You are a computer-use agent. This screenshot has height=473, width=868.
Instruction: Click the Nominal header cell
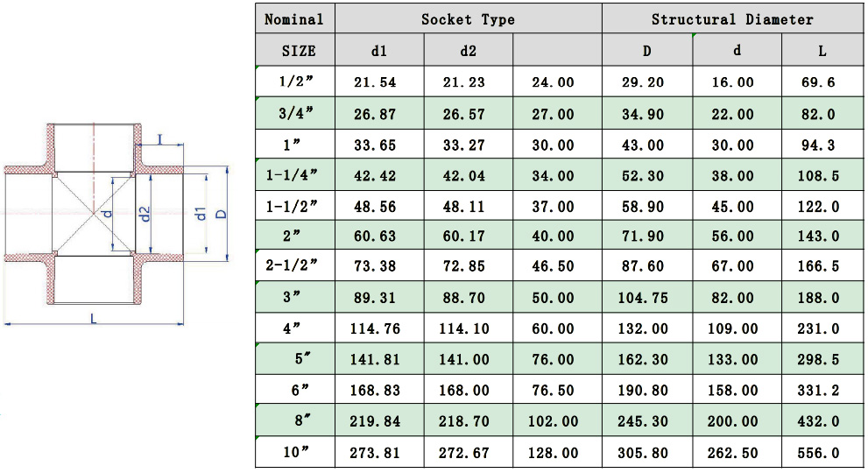pyautogui.click(x=294, y=19)
